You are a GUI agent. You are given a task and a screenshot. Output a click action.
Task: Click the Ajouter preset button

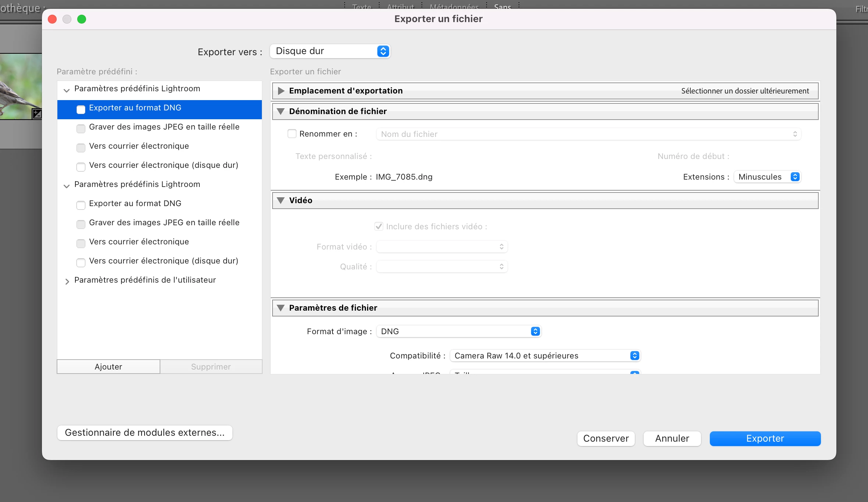click(108, 367)
